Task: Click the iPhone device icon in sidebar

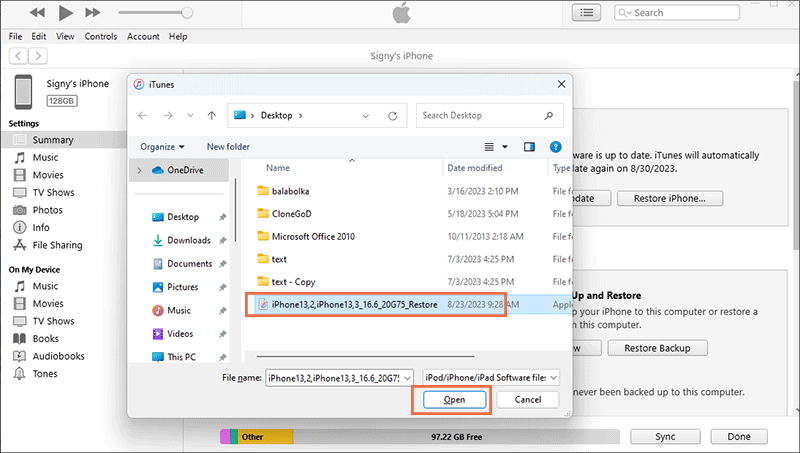Action: point(23,92)
